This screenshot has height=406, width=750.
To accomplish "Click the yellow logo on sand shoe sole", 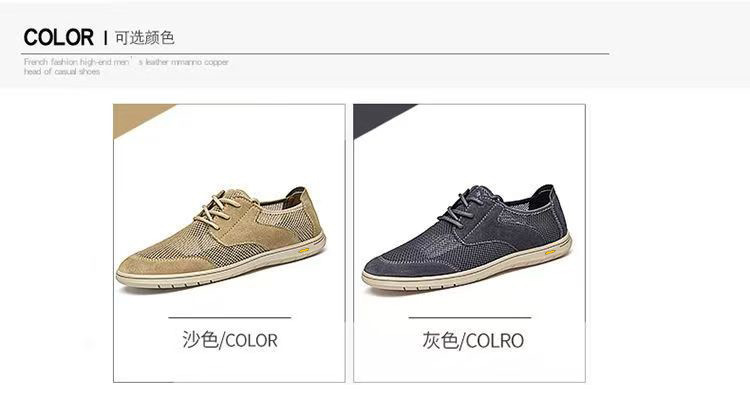I will (304, 250).
